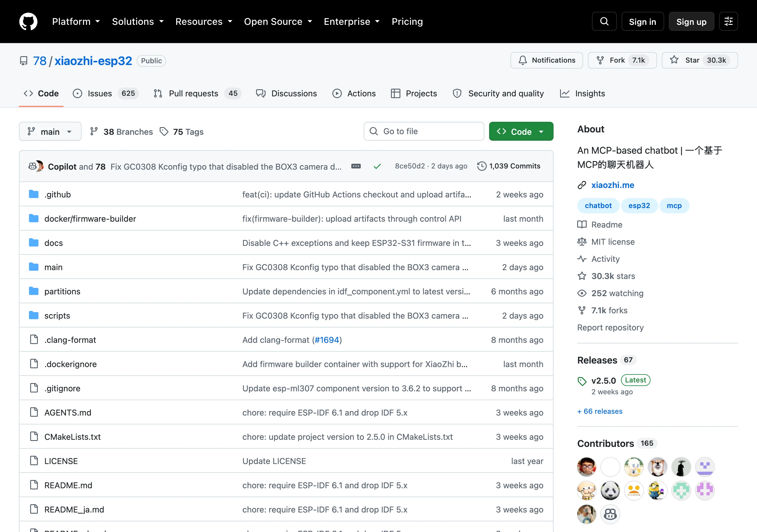Open the Actions tab
The height and width of the screenshot is (532, 757).
(354, 94)
